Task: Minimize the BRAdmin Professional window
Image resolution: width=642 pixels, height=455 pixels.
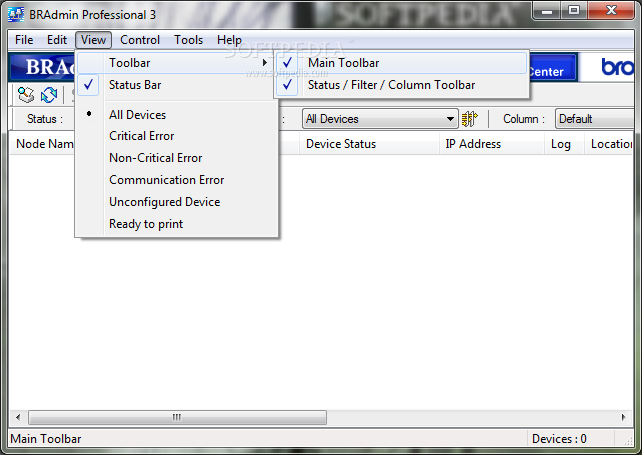Action: coord(547,11)
